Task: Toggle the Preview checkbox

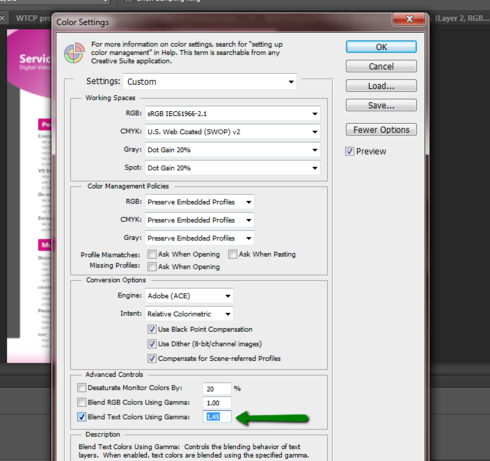Action: pyautogui.click(x=349, y=151)
